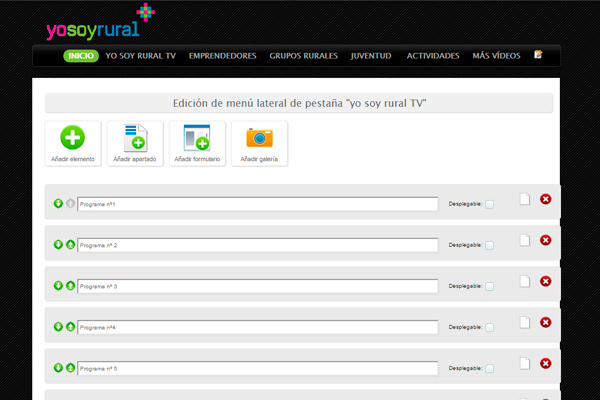600x400 pixels.
Task: Move Programa nº 5 up
Action: [x=70, y=368]
